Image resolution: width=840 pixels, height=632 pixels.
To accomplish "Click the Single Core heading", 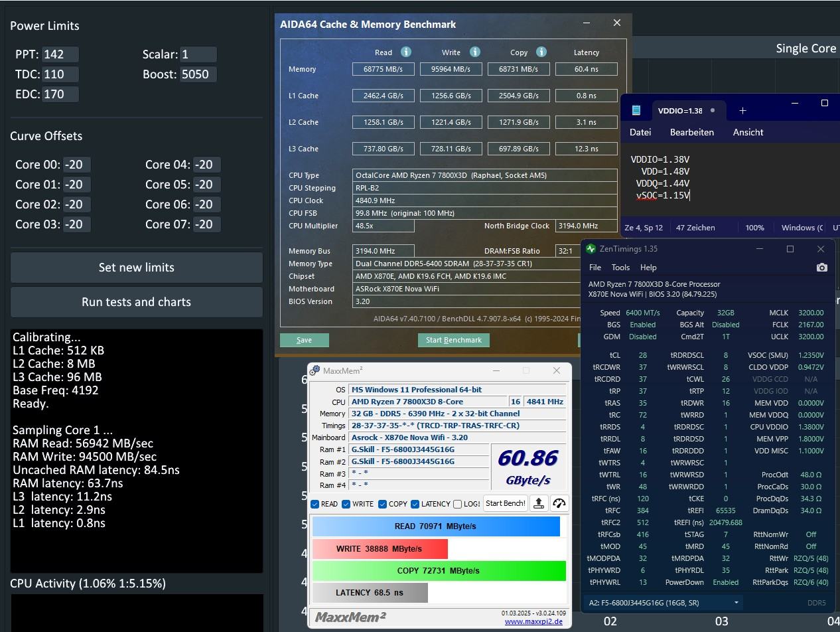I will pos(806,48).
